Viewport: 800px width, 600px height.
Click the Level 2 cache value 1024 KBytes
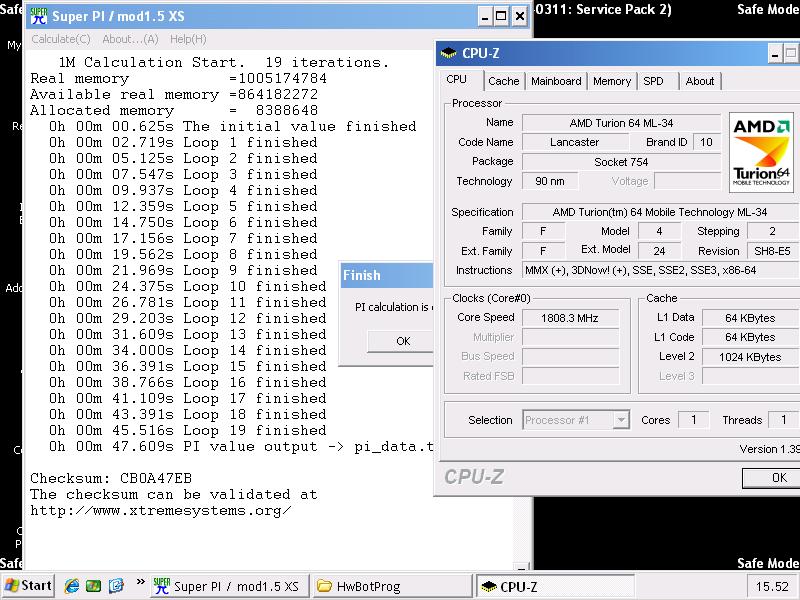coord(750,357)
